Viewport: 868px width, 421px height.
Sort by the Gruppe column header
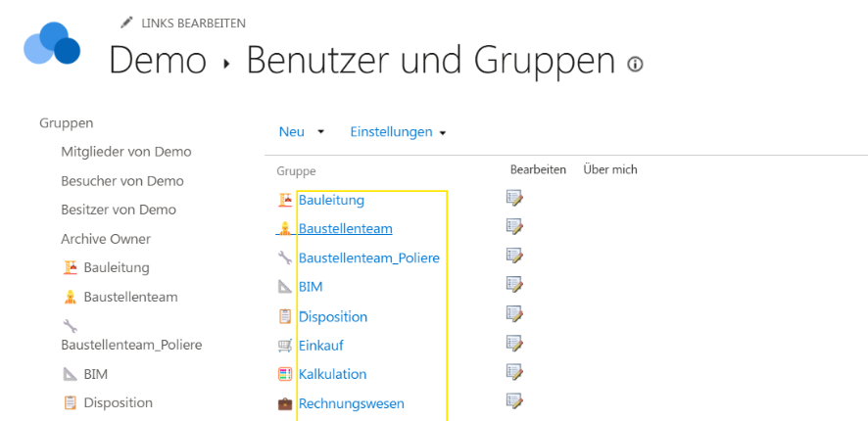point(296,170)
